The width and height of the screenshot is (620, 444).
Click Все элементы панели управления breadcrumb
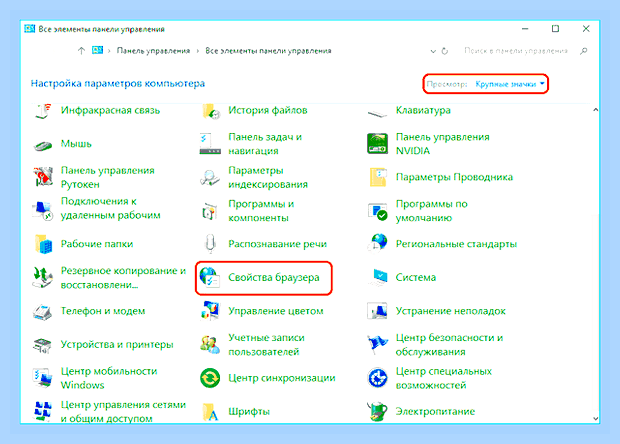(268, 51)
